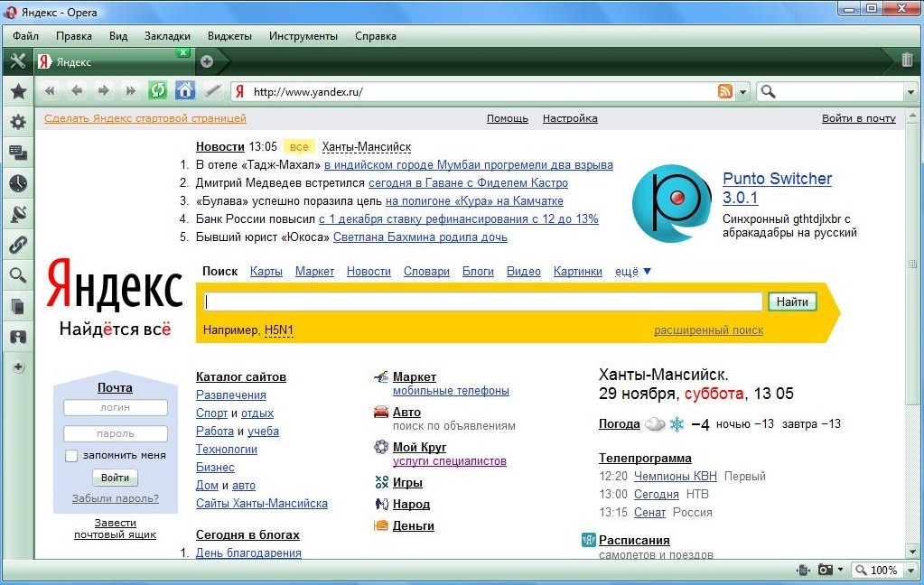Viewport: 924px width, 585px height.
Task: Focus the логин input field
Action: 116,408
